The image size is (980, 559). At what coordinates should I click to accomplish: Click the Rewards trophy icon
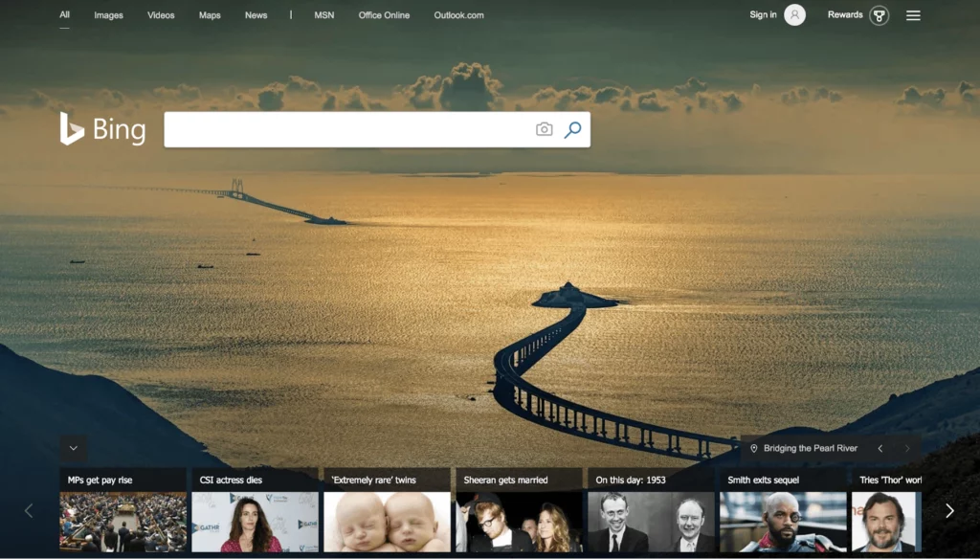click(x=879, y=15)
